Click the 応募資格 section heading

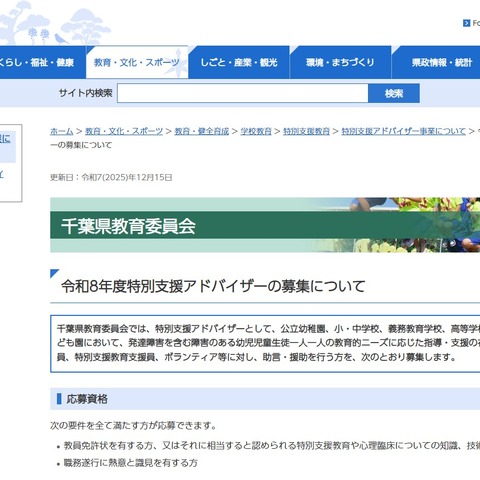[87, 399]
